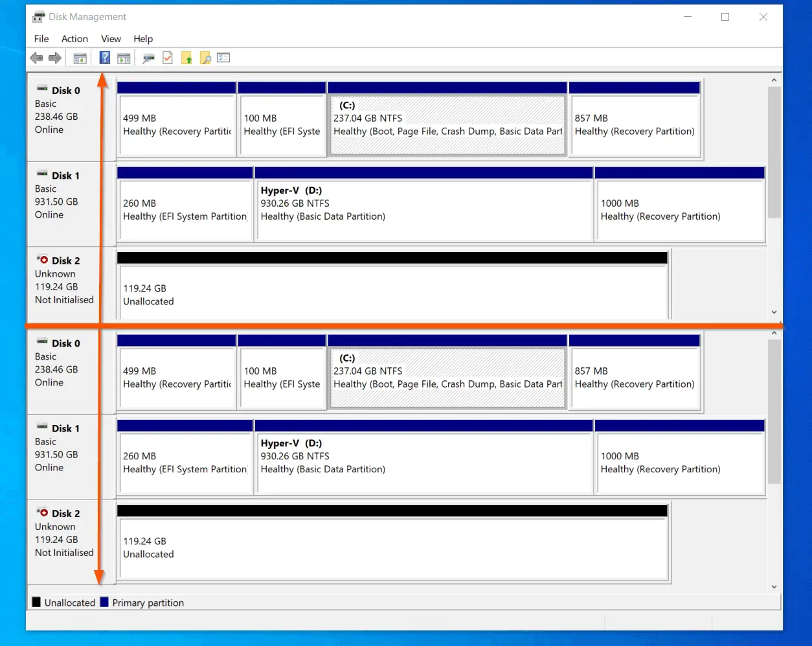Screen dimensions: 812x646
Task: Select 119.24 GB Unallocated space in upper pane
Action: 392,286
